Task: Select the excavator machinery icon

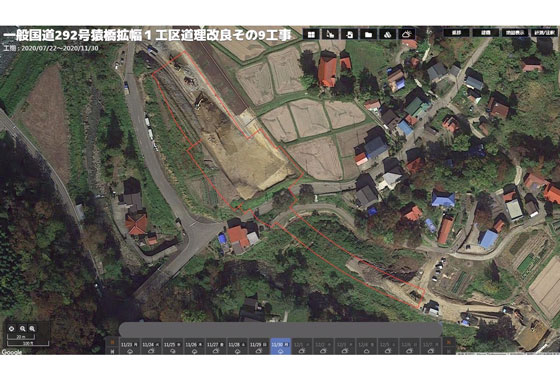Action: point(330,34)
